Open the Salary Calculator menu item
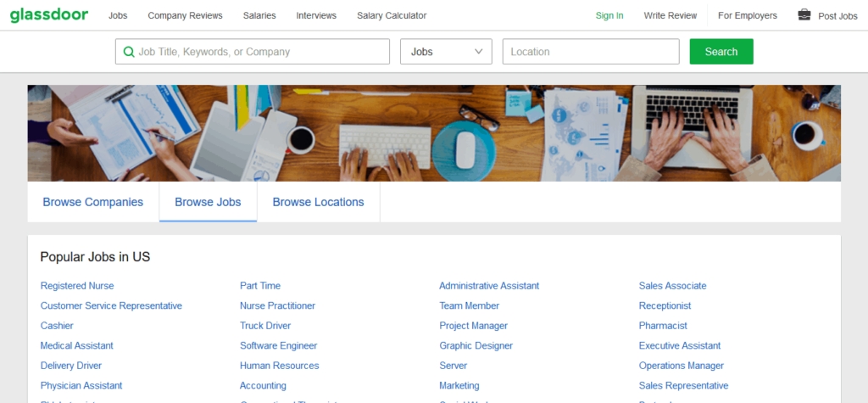Screen dimensions: 868x403 [x=392, y=15]
